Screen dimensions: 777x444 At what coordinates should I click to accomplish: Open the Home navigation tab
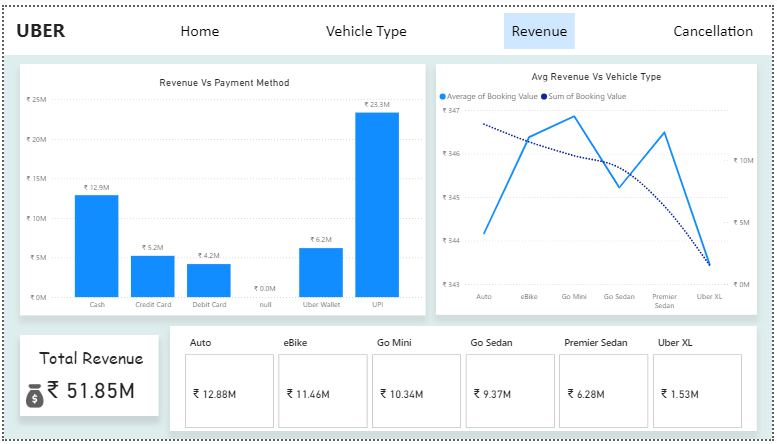coord(200,31)
